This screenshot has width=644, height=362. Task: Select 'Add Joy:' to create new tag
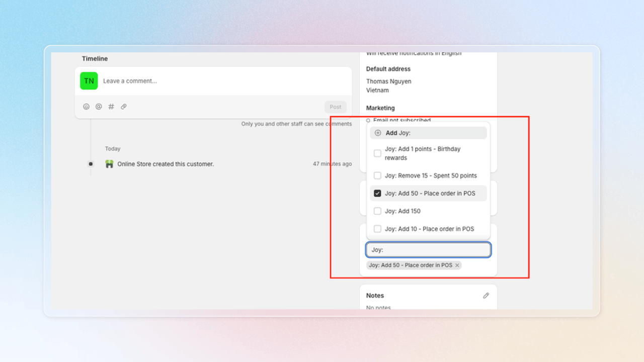click(428, 133)
